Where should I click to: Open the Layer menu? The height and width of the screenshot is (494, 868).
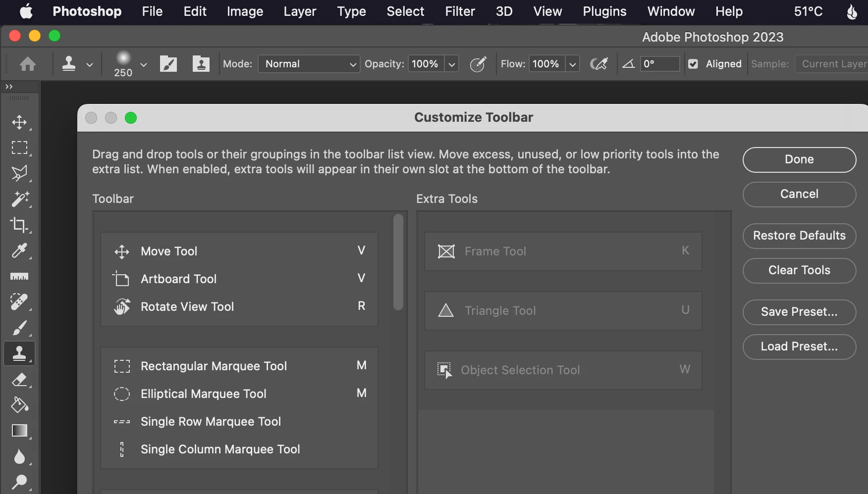coord(300,11)
